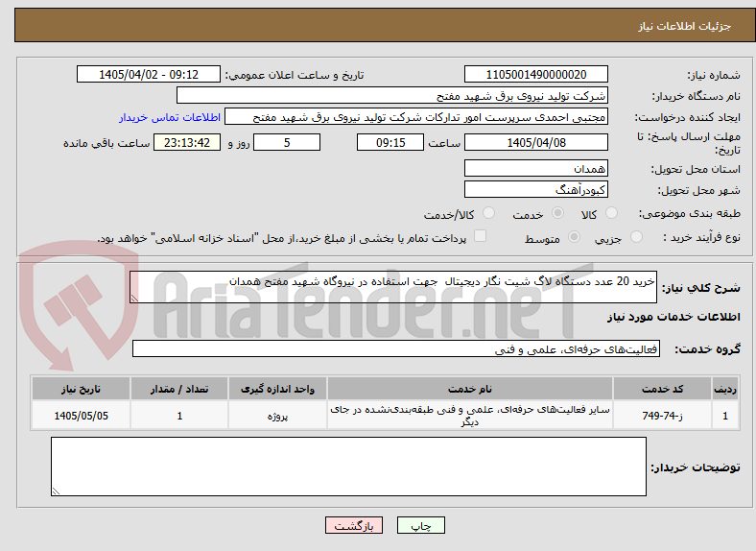Click the resize handle of buyer notes area
Screen dimensions: 756x551
[56, 491]
